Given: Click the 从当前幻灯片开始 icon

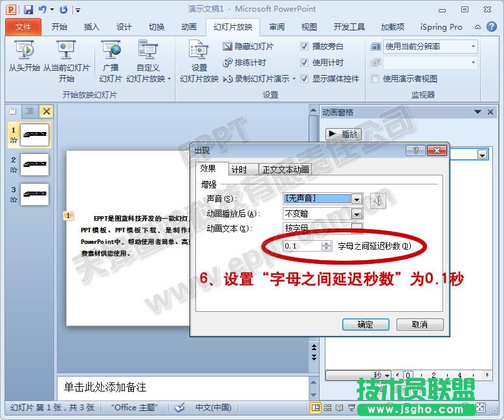Looking at the screenshot, I should (x=66, y=50).
